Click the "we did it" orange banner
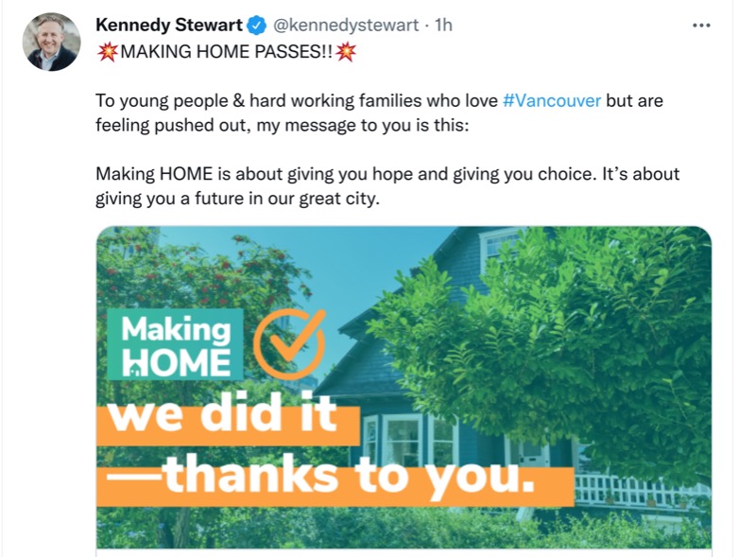Image resolution: width=756 pixels, height=557 pixels. tap(228, 419)
